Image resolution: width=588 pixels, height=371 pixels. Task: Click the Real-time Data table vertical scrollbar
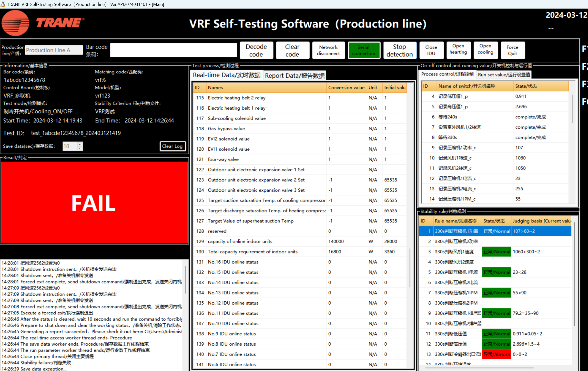410,268
